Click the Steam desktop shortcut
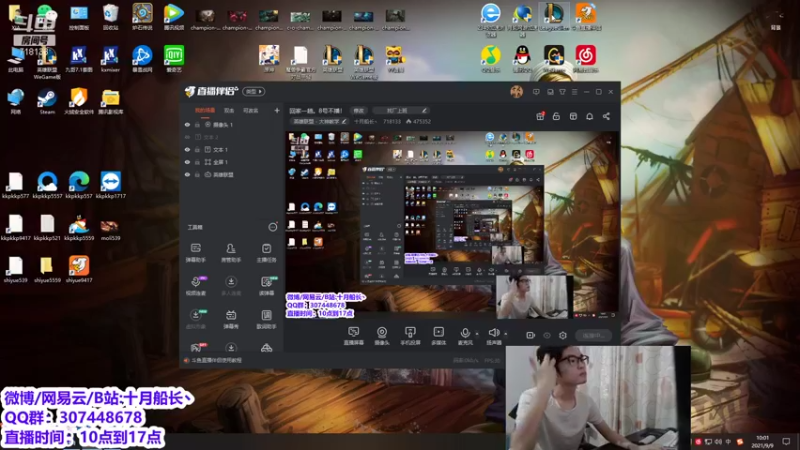Screen dimensions: 800x450 (47, 101)
